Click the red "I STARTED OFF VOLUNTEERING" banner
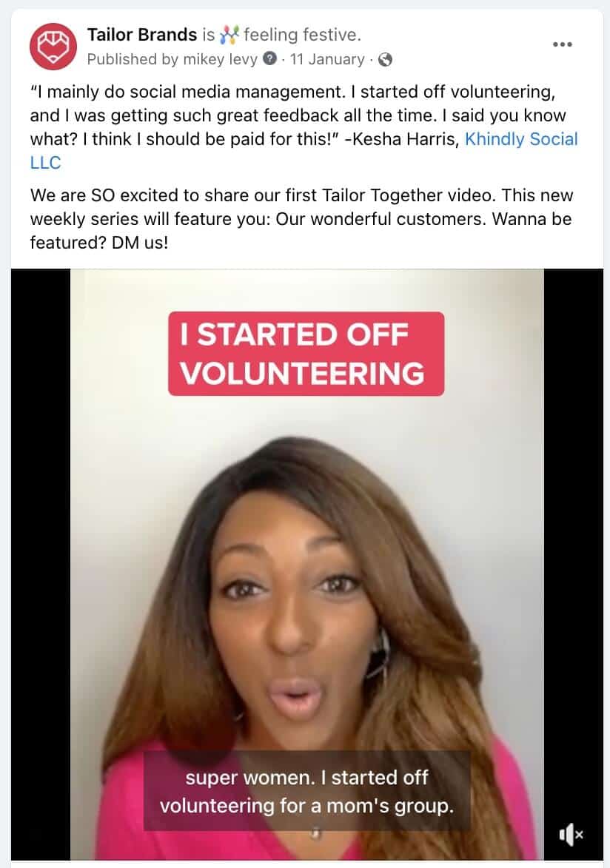610x868 pixels. point(306,354)
